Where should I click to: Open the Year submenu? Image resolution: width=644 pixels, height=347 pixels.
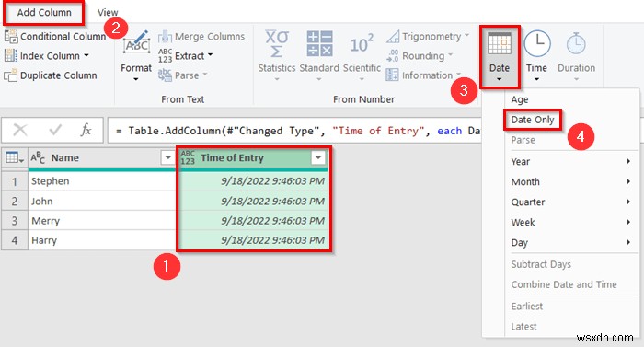[571, 162]
